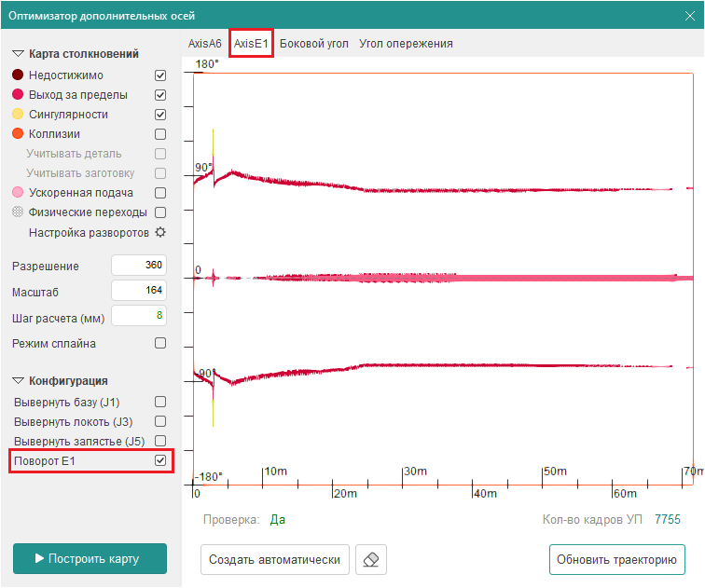Disable the Поворот E1 checkbox

click(x=160, y=460)
